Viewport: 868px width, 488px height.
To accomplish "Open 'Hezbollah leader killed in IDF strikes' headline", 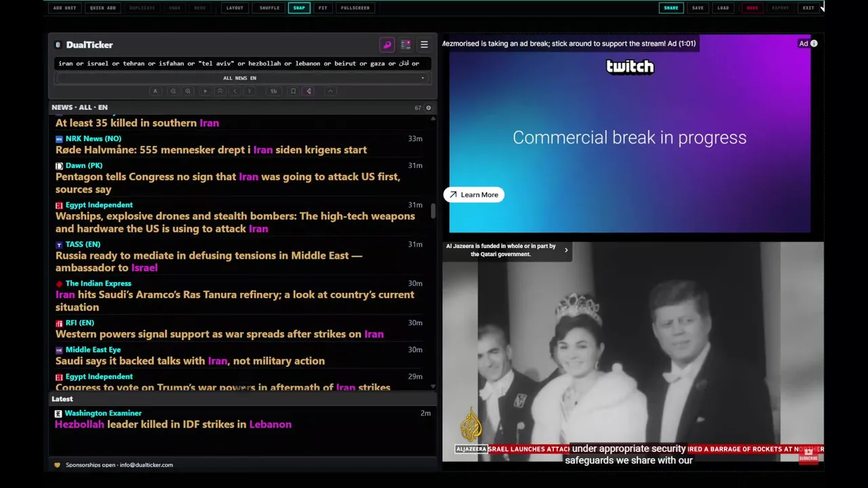I will pyautogui.click(x=173, y=424).
